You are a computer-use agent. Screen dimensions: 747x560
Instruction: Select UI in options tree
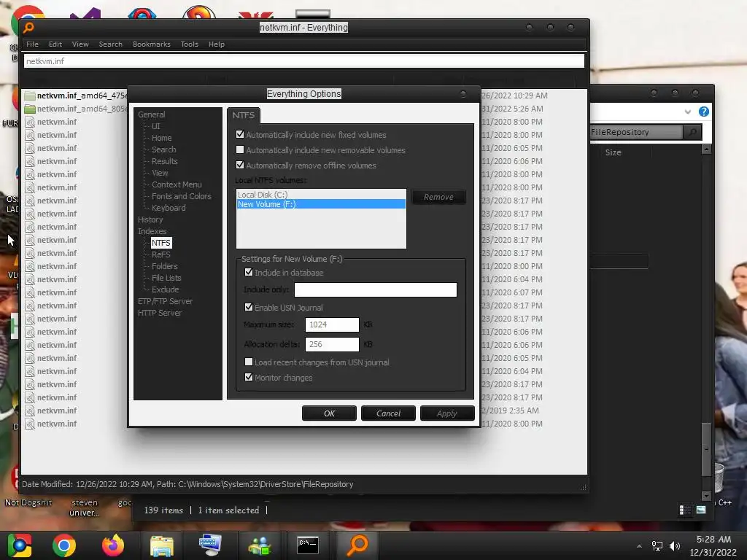[x=156, y=126]
